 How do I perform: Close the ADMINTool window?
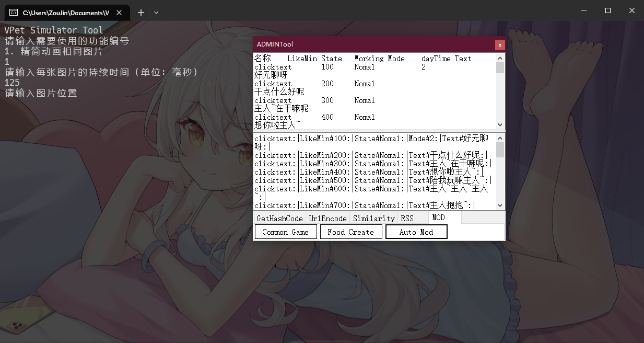(500, 44)
